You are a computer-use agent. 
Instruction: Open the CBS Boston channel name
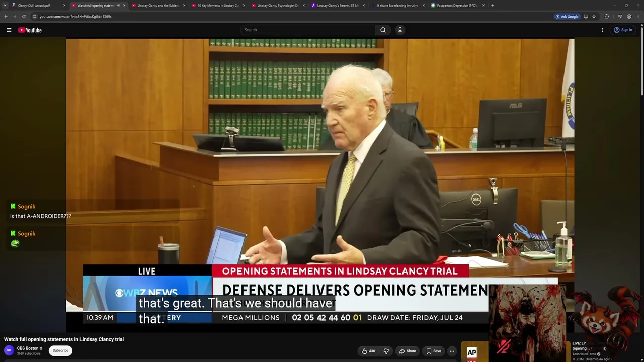point(28,348)
